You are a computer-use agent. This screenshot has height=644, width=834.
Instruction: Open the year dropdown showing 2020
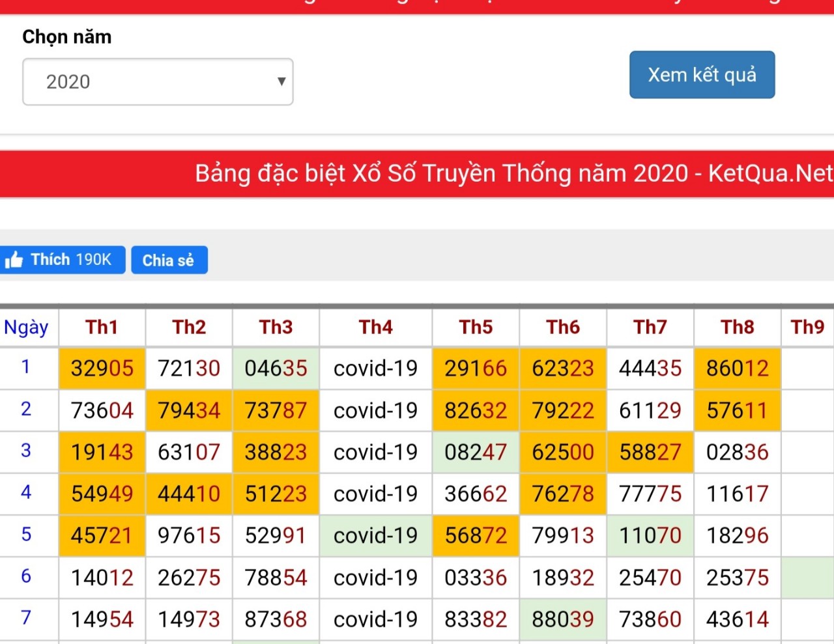coord(158,82)
